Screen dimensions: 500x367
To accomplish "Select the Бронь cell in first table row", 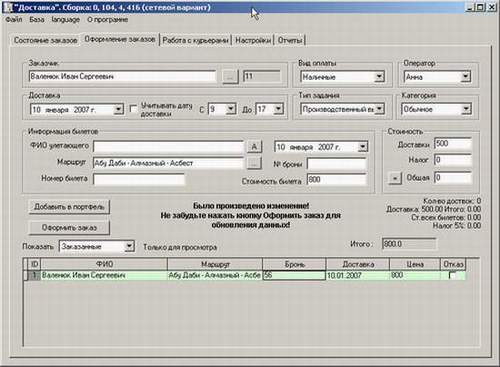I will coord(294,275).
